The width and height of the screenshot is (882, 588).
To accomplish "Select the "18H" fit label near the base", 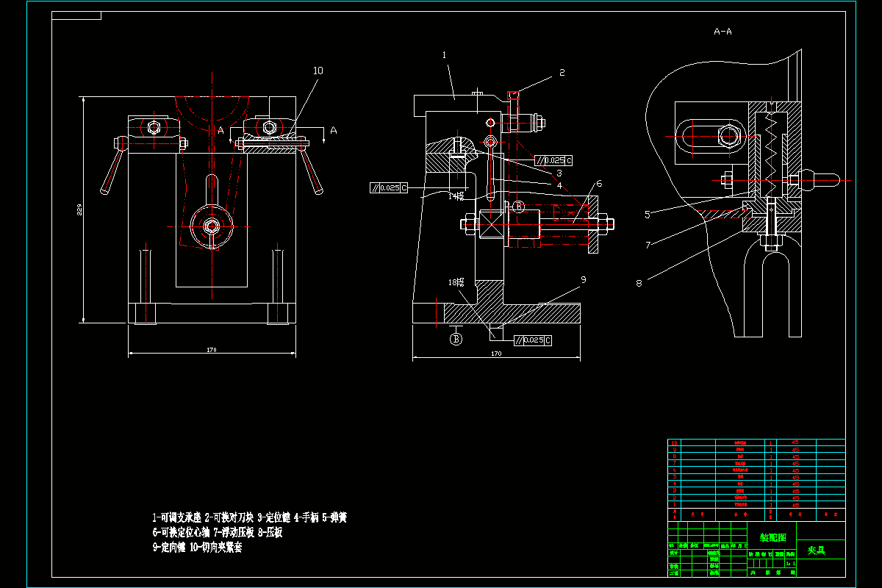I will tap(456, 282).
